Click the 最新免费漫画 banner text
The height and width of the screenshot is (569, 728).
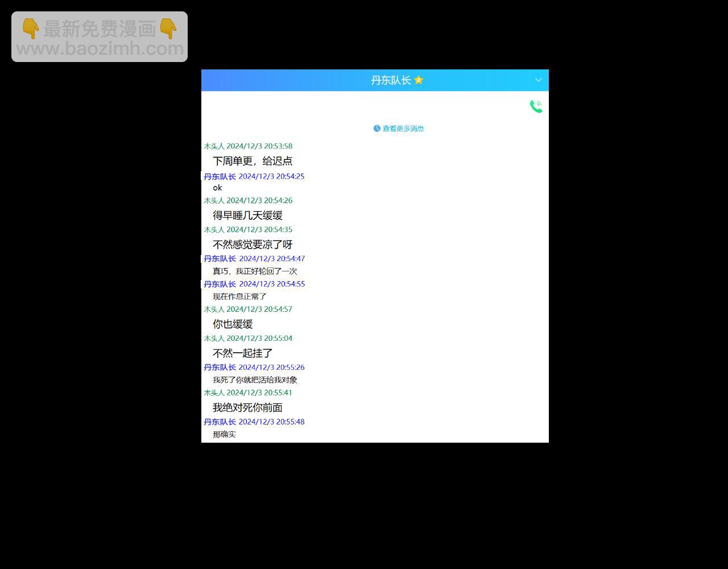tap(100, 27)
